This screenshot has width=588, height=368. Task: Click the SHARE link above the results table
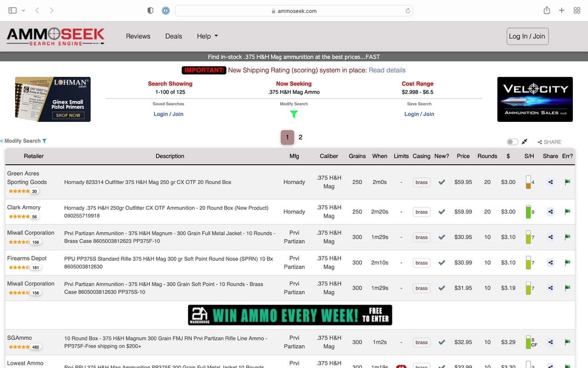[x=549, y=142]
